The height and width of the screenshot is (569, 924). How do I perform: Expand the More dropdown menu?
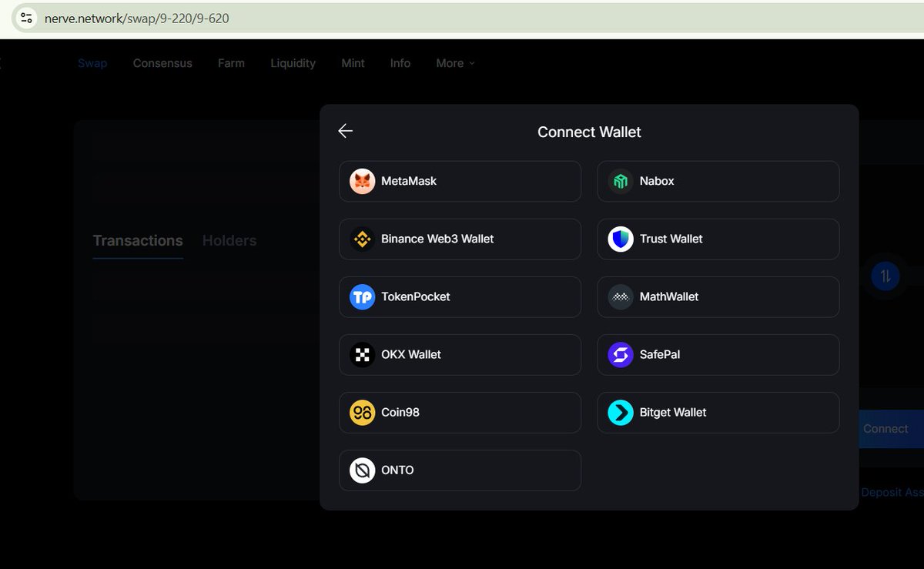coord(455,63)
